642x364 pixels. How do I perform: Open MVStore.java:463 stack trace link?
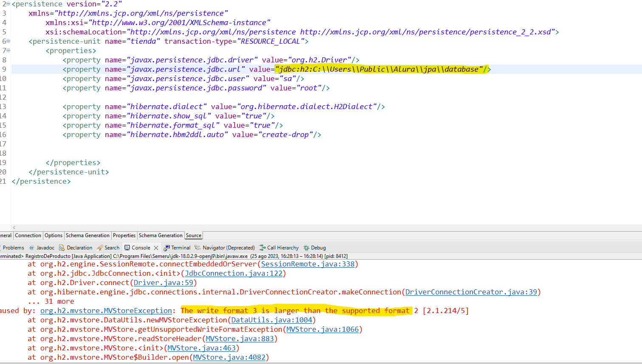pos(202,348)
